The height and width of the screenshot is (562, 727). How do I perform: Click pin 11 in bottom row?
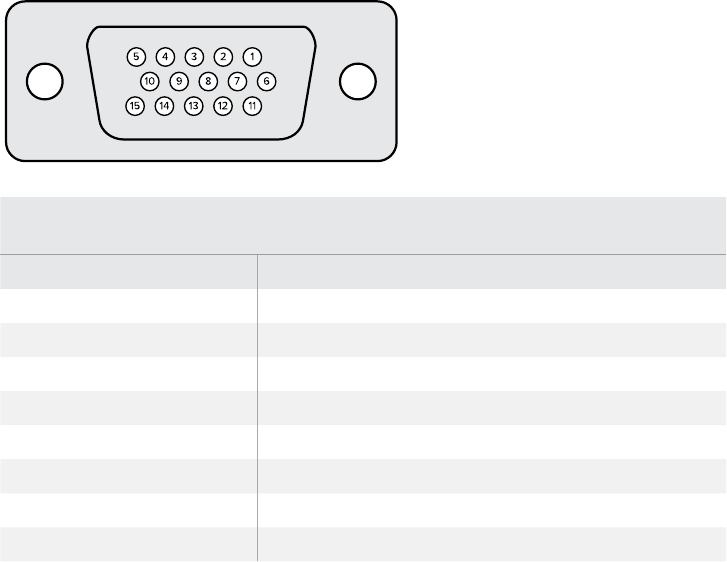pos(252,106)
